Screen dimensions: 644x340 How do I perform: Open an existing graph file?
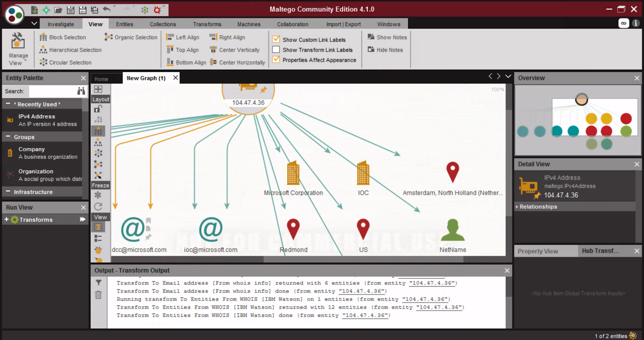[58, 10]
